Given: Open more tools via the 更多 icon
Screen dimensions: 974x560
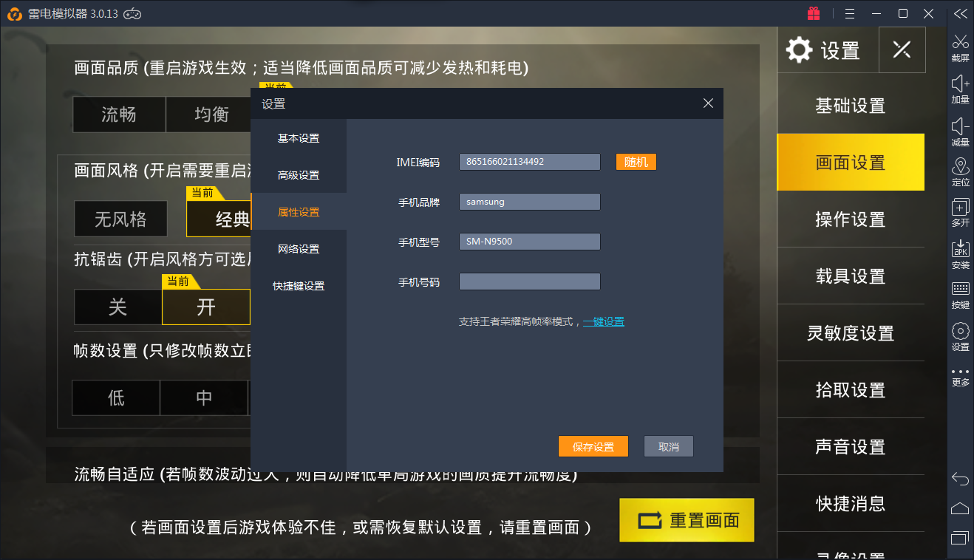Looking at the screenshot, I should click(x=960, y=375).
